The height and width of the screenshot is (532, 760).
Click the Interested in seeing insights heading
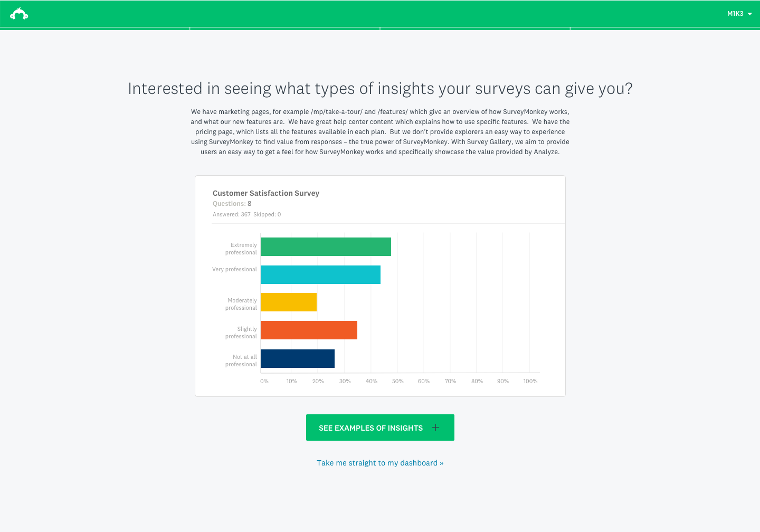380,88
